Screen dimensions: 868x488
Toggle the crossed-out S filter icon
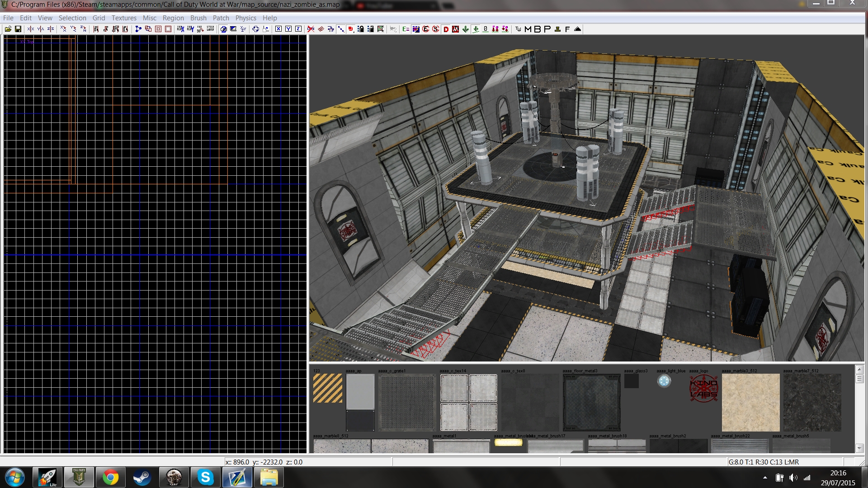coord(435,29)
